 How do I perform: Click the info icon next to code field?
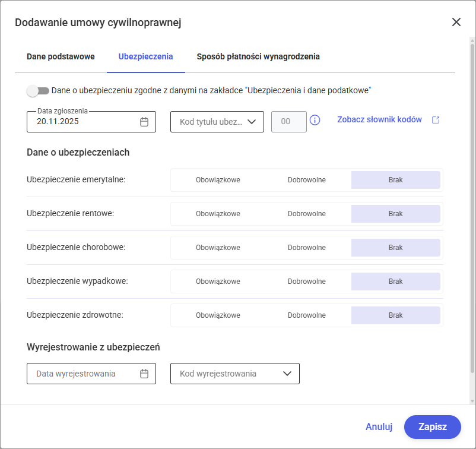coord(315,121)
